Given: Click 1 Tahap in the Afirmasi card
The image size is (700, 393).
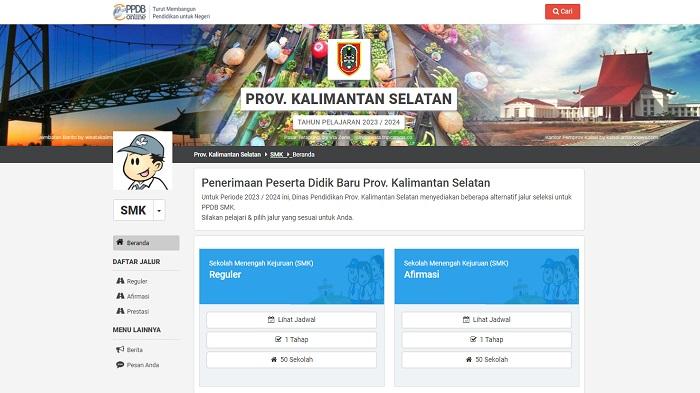Looking at the screenshot, I should (487, 340).
